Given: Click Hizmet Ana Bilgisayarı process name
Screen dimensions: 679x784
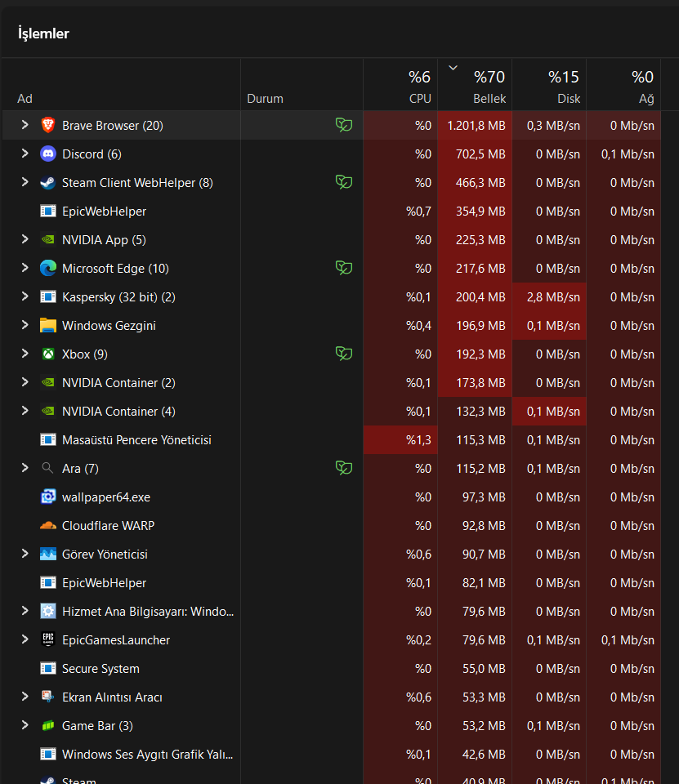Looking at the screenshot, I should pos(148,612).
